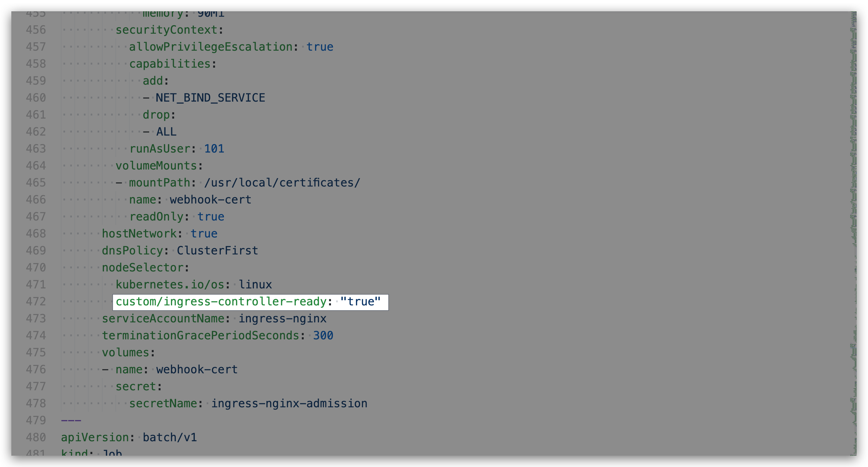868x467 pixels.
Task: Click the hostNetwork true value
Action: pyautogui.click(x=204, y=234)
